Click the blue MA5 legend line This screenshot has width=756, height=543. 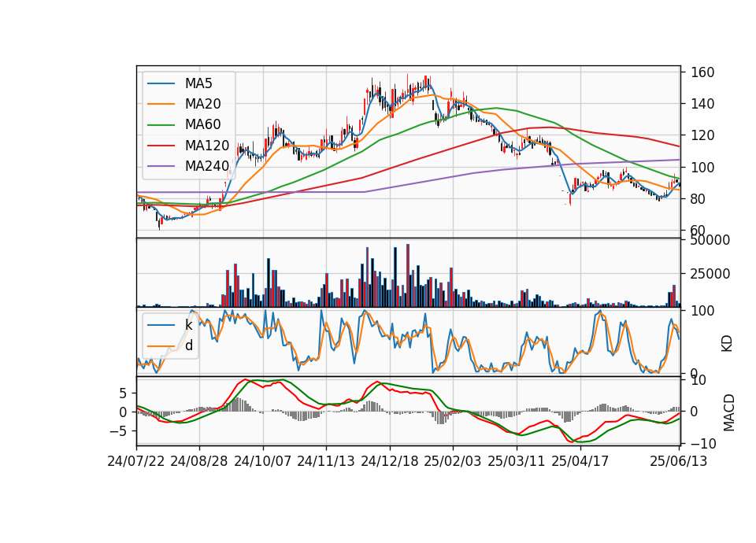[x=161, y=83]
